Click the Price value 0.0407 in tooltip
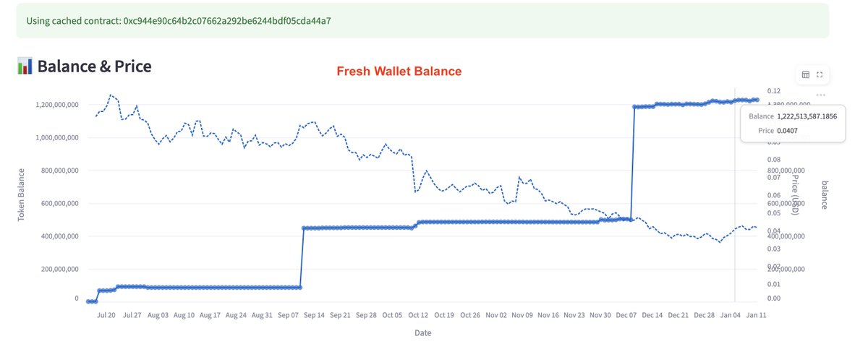 [x=788, y=130]
